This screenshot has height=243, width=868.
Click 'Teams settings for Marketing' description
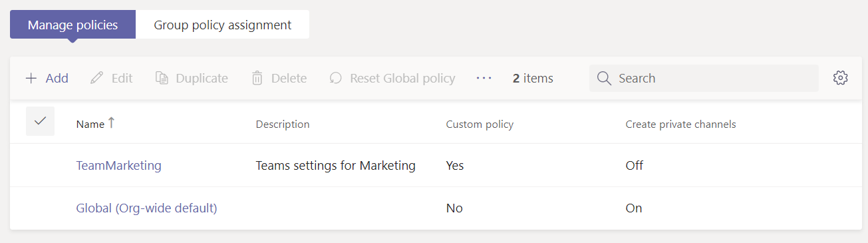pyautogui.click(x=336, y=165)
